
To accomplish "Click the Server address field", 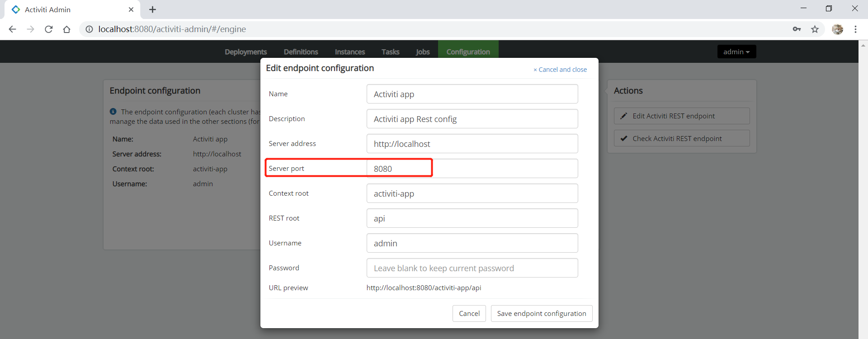I will coord(472,144).
